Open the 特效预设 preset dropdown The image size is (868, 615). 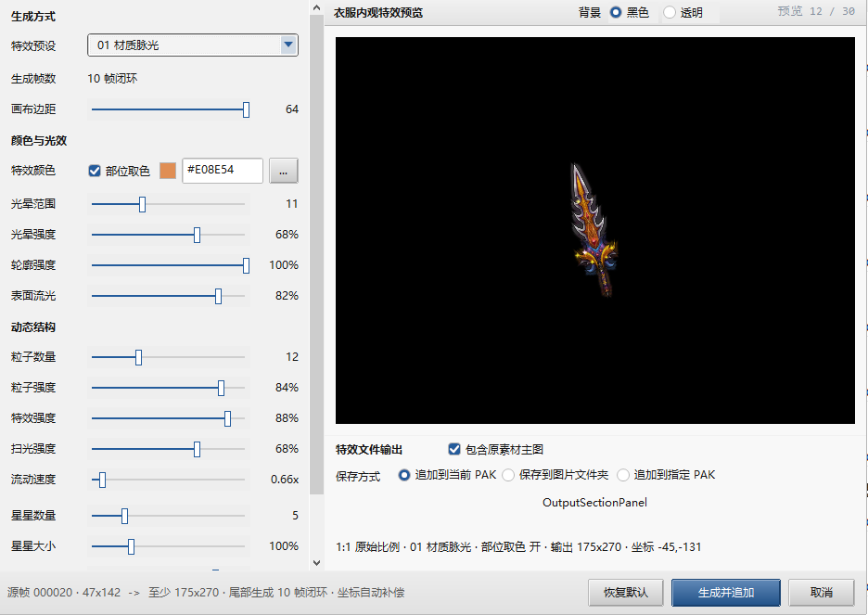pyautogui.click(x=193, y=45)
